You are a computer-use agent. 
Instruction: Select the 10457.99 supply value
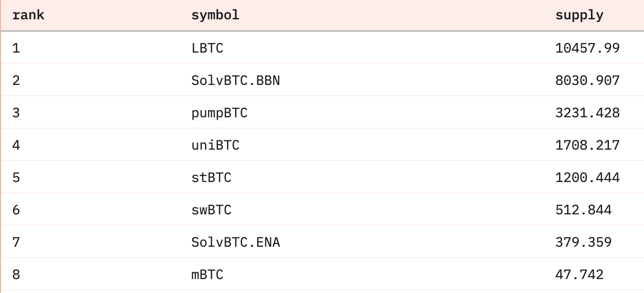[587, 48]
